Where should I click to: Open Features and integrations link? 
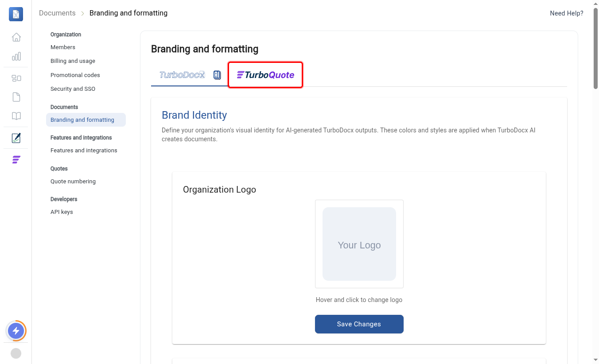(x=84, y=151)
